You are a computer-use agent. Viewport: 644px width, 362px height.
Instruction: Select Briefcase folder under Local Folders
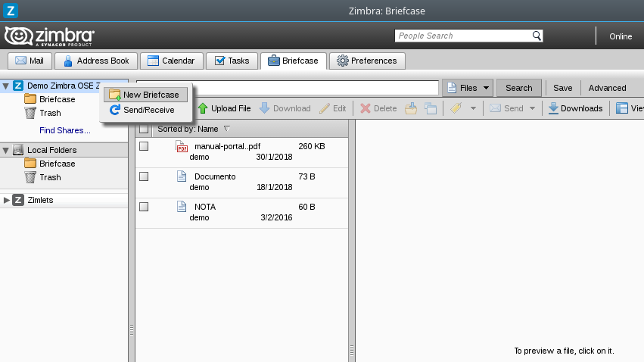pyautogui.click(x=57, y=164)
